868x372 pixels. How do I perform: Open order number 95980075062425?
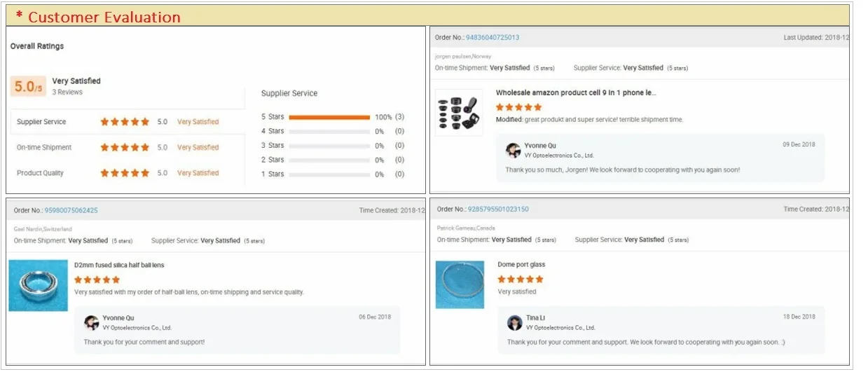point(71,210)
